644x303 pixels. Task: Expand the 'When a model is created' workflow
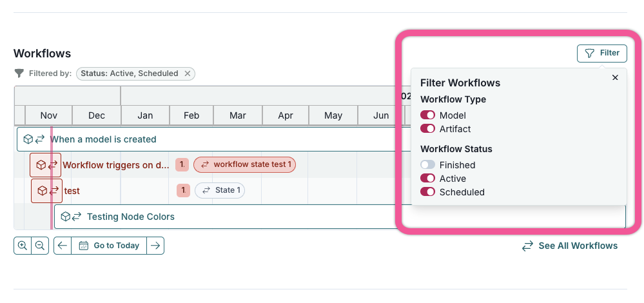click(x=103, y=139)
